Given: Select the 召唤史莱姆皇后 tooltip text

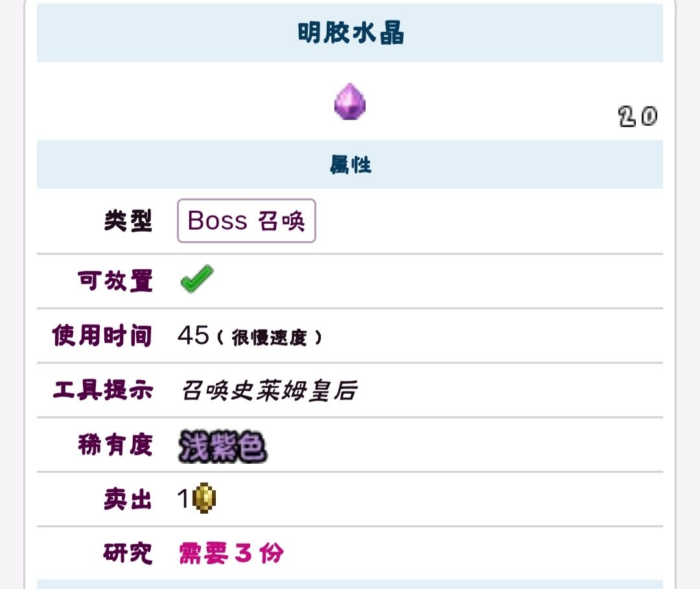Looking at the screenshot, I should (269, 391).
